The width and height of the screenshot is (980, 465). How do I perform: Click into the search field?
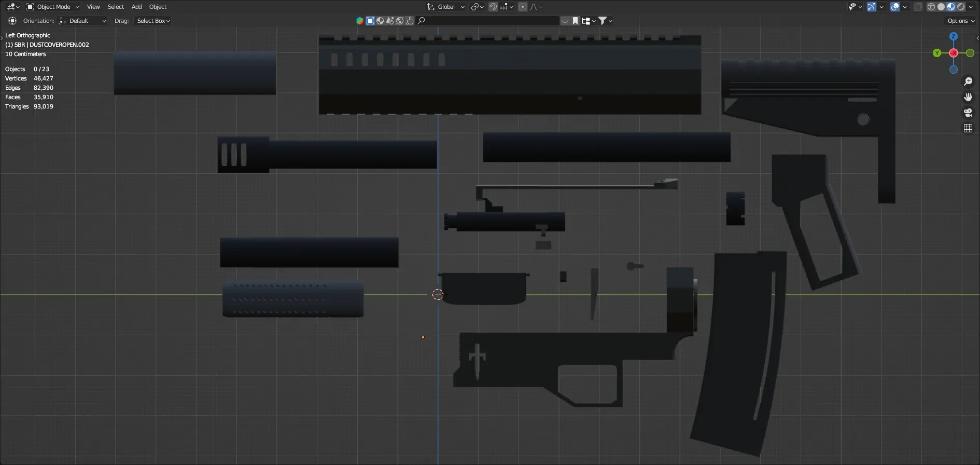(488, 21)
